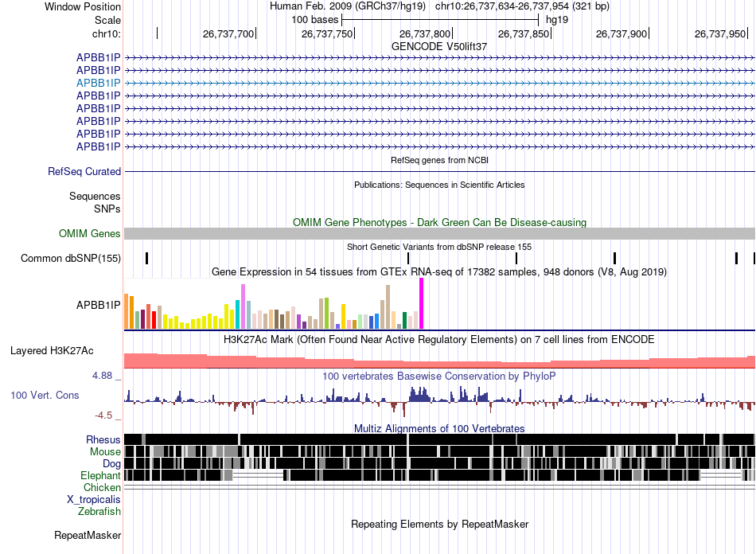Click the gray OMIM Genes track bar
756x554 pixels.
[x=440, y=234]
